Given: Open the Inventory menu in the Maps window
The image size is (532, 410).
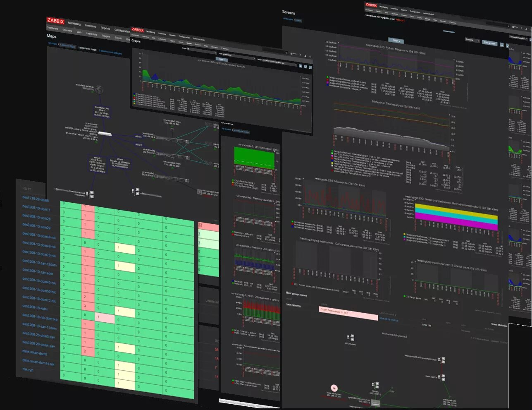Looking at the screenshot, I should (90, 26).
